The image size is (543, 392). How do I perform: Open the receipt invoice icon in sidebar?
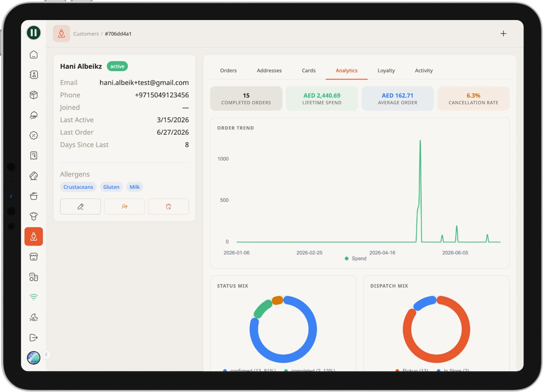coord(34,155)
